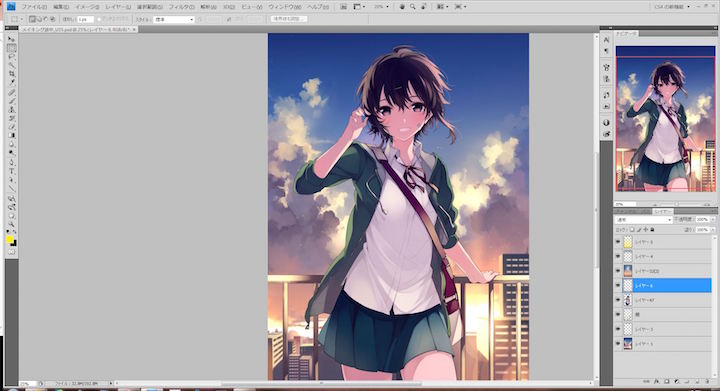
Task: Select the Zoom tool in the toolbox
Action: tap(11, 224)
